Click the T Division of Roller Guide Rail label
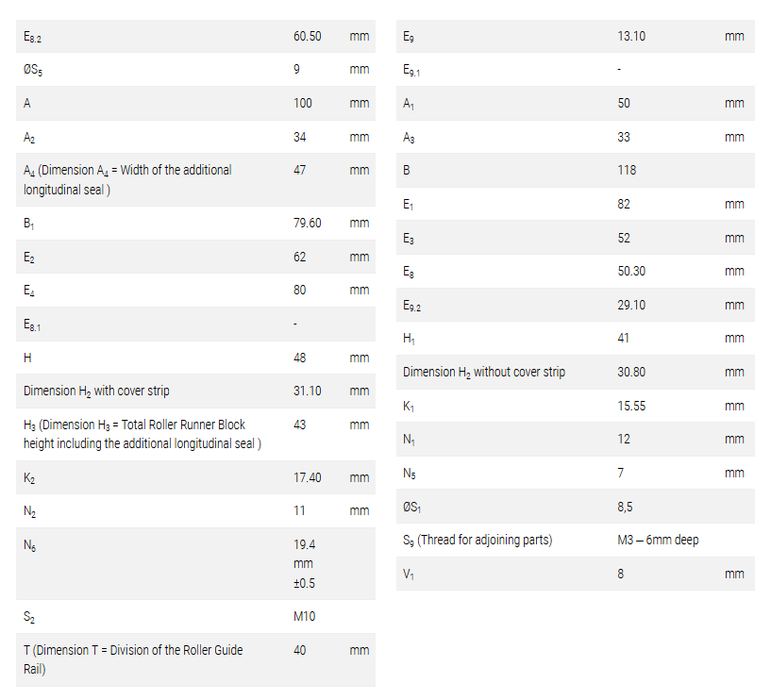771x700 pixels. 133,659
